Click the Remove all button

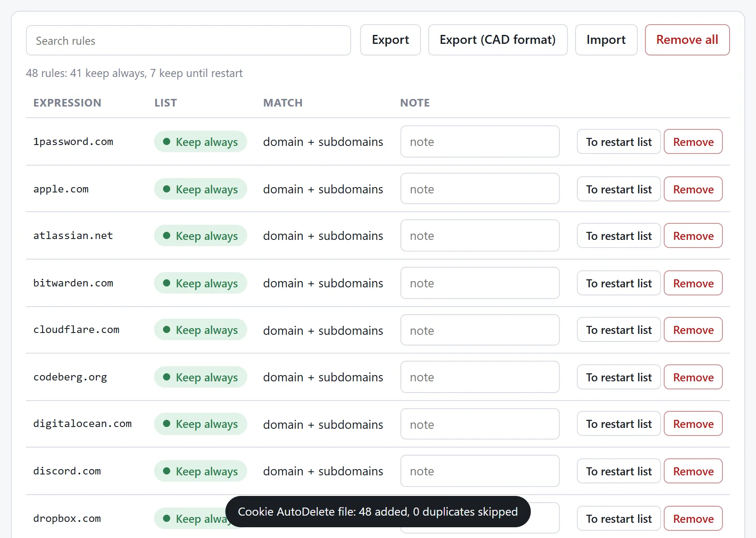pos(687,40)
